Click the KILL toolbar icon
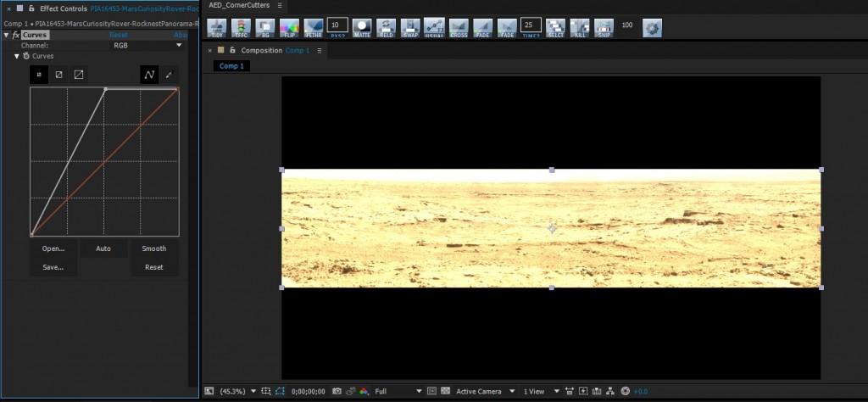The width and height of the screenshot is (868, 402). point(580,27)
